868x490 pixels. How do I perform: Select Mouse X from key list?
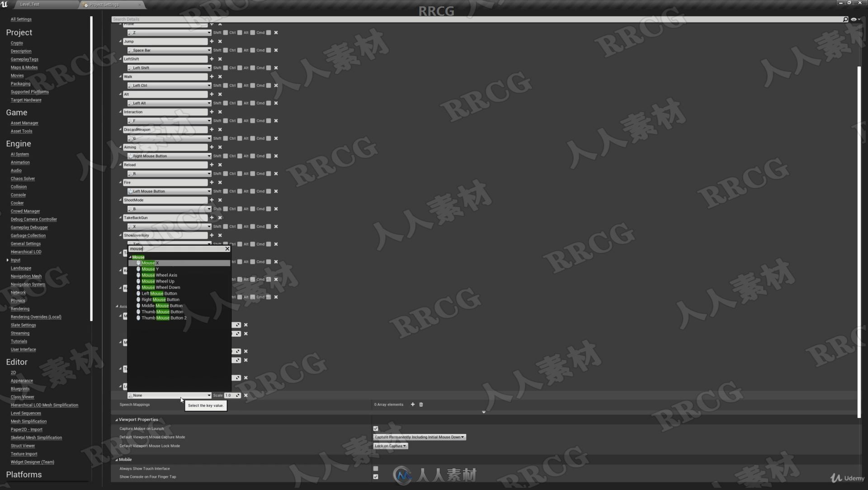pyautogui.click(x=179, y=263)
